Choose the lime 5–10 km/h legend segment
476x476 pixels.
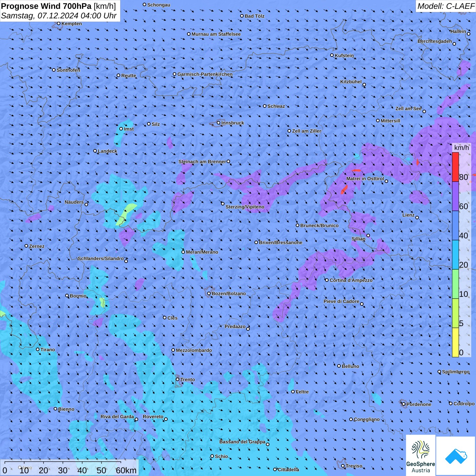(455, 313)
